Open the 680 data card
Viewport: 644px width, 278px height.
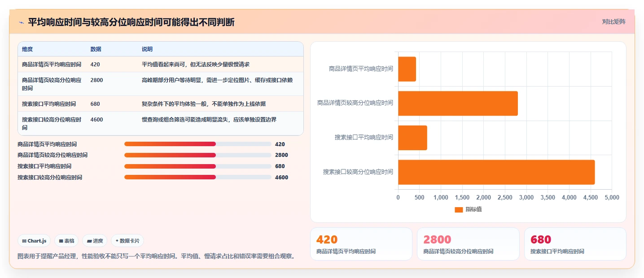point(575,244)
